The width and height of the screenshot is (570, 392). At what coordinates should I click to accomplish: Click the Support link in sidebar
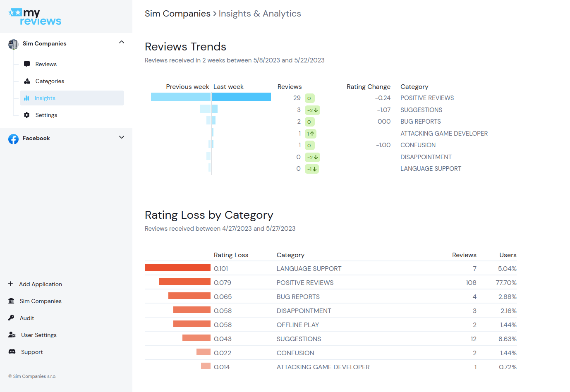click(32, 352)
